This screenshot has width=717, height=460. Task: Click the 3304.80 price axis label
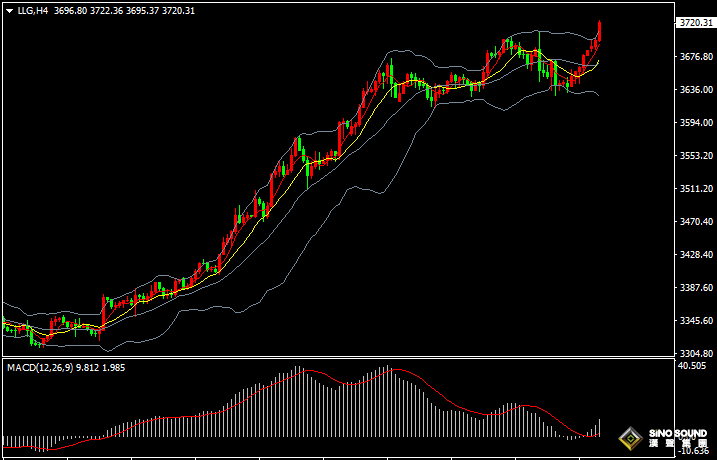click(x=696, y=353)
